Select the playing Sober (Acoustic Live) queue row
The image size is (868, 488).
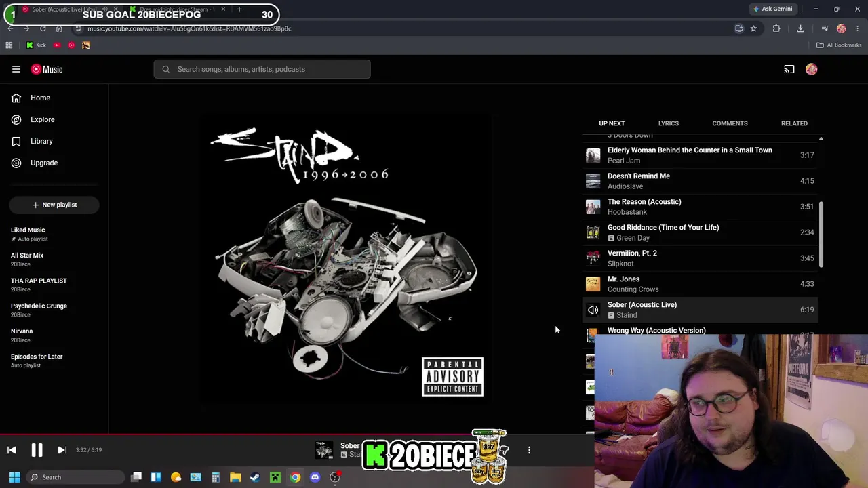pos(700,310)
